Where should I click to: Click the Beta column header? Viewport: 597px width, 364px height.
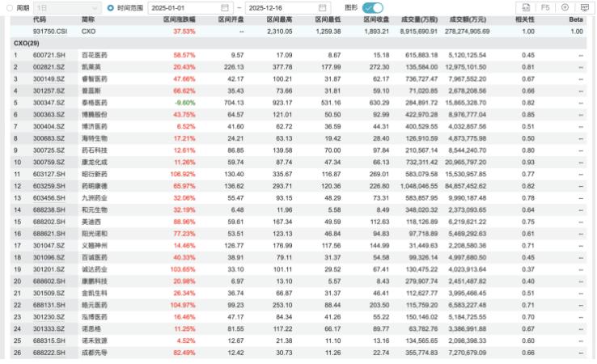576,19
